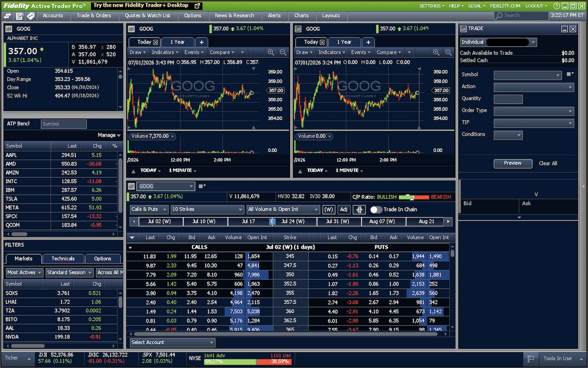Open the Quotes & Watch List menu

tap(147, 16)
